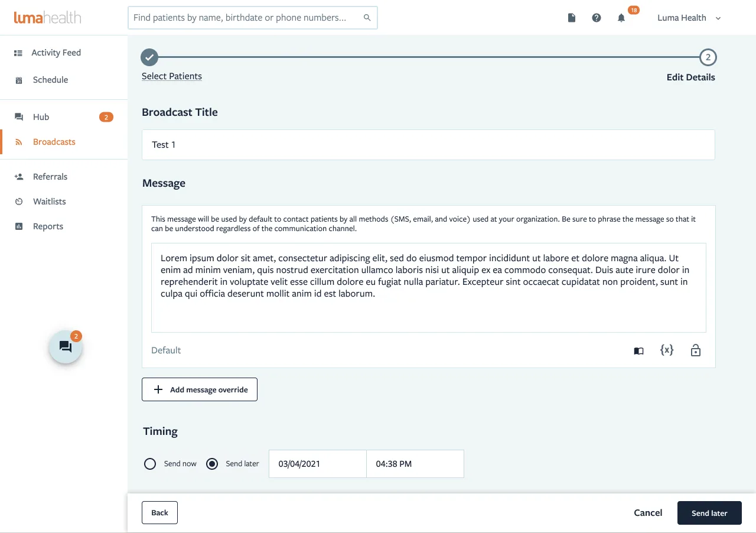
Task: Toggle the message lock icon
Action: pos(696,350)
